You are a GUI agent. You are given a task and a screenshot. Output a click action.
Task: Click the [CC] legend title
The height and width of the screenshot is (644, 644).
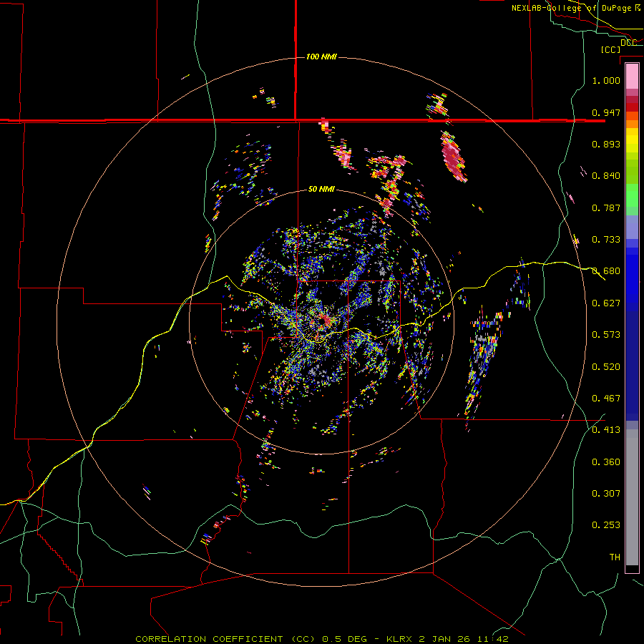coord(610,49)
